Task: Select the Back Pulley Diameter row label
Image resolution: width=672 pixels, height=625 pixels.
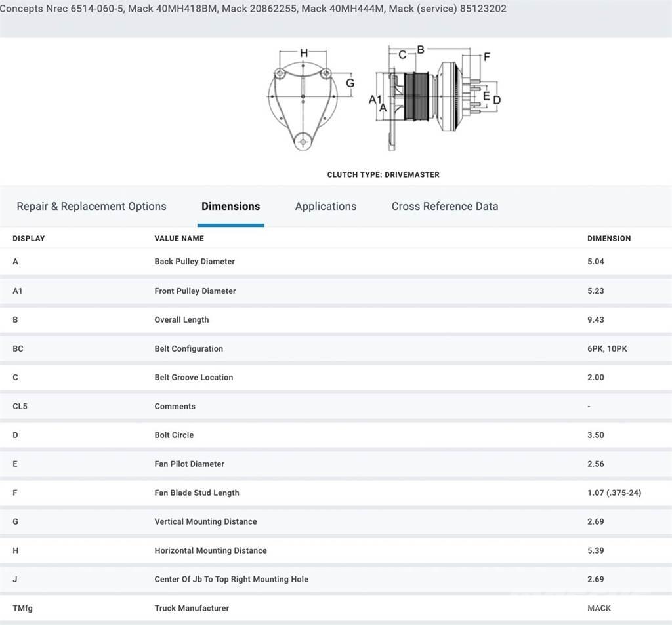Action: tap(194, 262)
